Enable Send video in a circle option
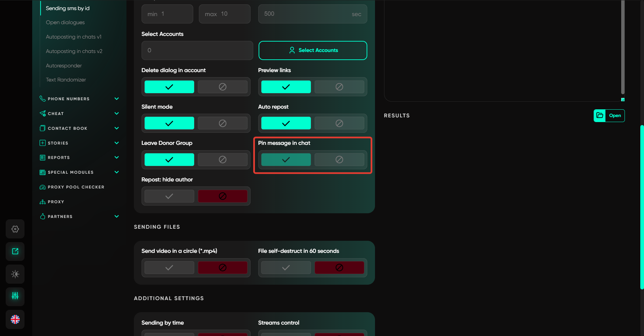Screen dimensions: 644x336 [x=169, y=268]
